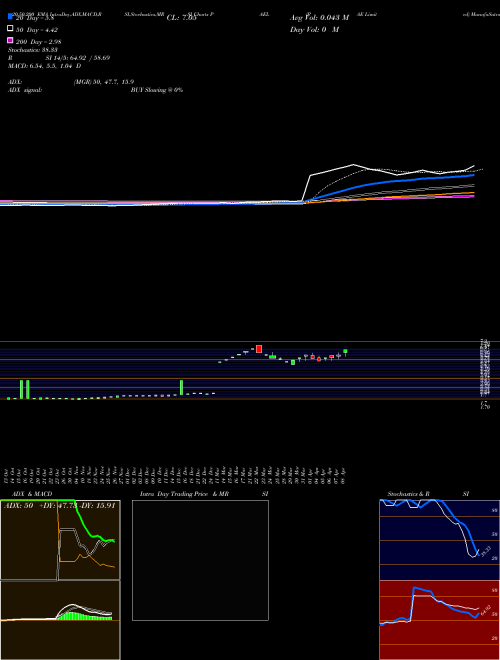Click the thick blue moving average line
Image resolution: width=500 pixels, height=660 pixels.
coord(391,181)
